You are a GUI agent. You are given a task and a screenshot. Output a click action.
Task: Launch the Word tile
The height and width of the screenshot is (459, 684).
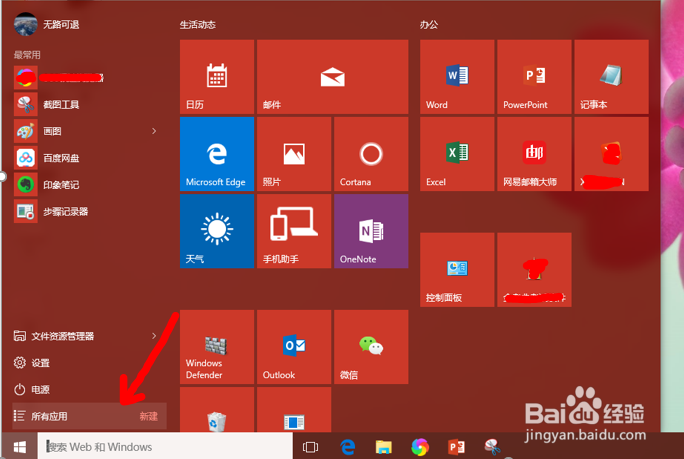pyautogui.click(x=457, y=77)
